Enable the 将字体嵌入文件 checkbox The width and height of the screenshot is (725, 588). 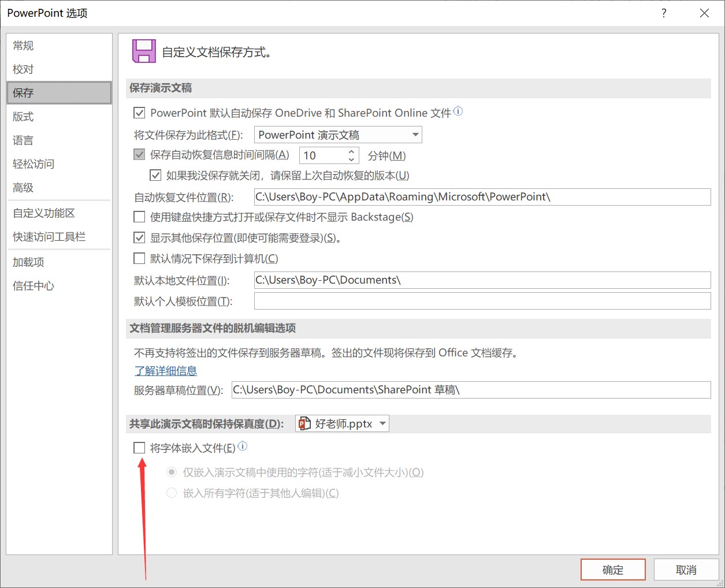(x=139, y=448)
